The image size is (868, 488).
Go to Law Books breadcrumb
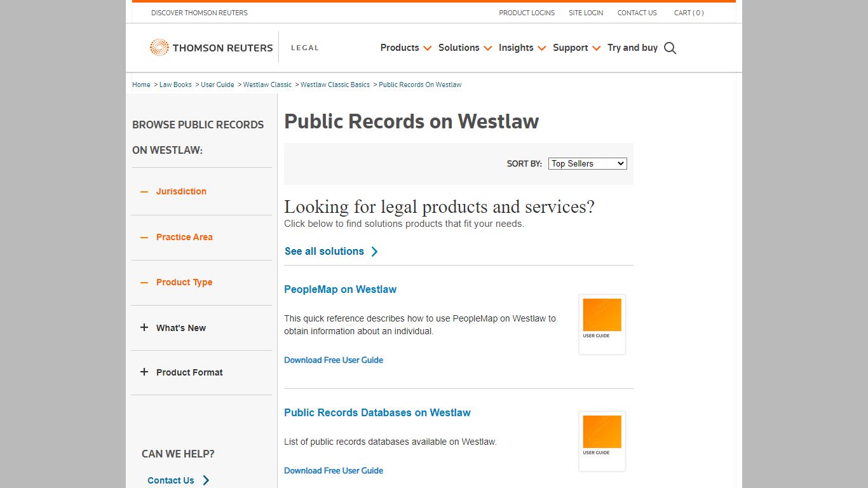175,85
